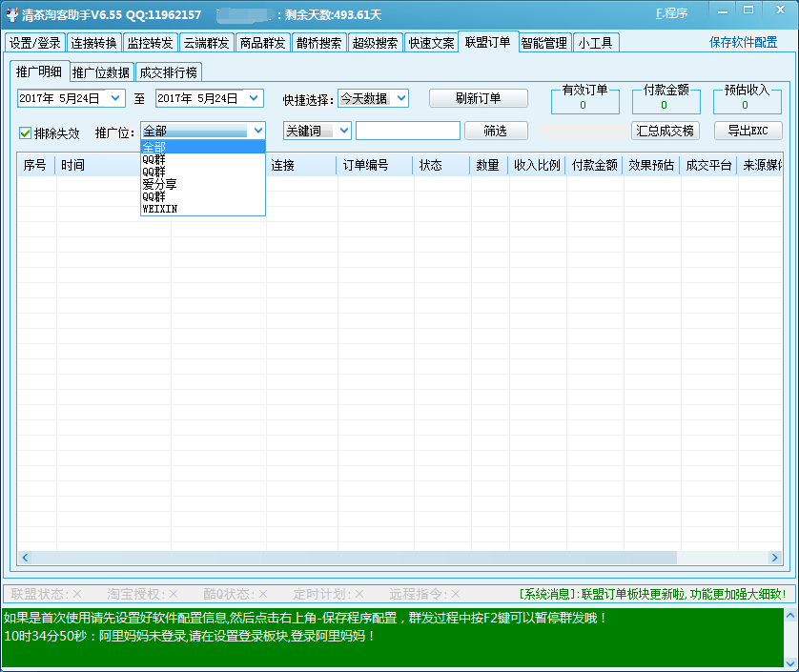The image size is (799, 672).
Task: Click the 系统消息 announcement text
Action: (653, 594)
